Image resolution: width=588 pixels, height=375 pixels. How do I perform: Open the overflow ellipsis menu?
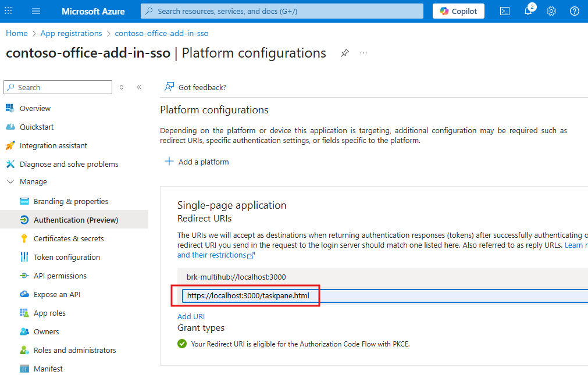(x=363, y=53)
